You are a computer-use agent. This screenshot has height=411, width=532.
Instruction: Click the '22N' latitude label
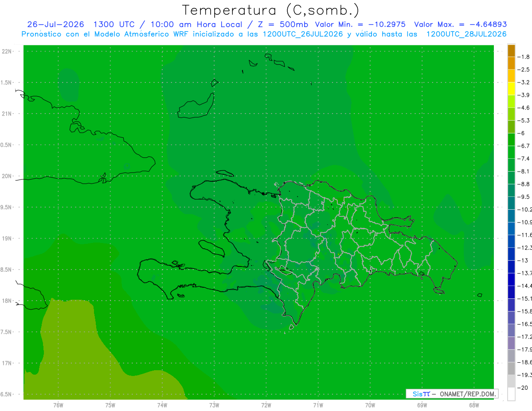[6, 51]
